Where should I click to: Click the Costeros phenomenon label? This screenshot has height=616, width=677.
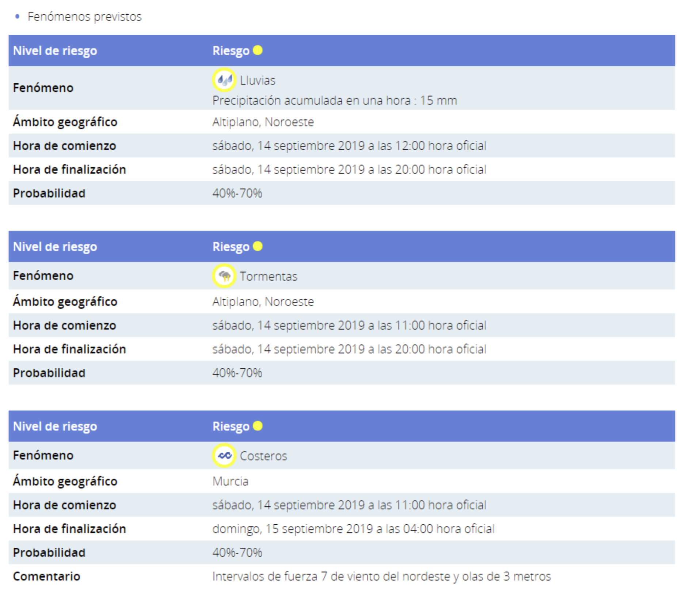tap(263, 456)
